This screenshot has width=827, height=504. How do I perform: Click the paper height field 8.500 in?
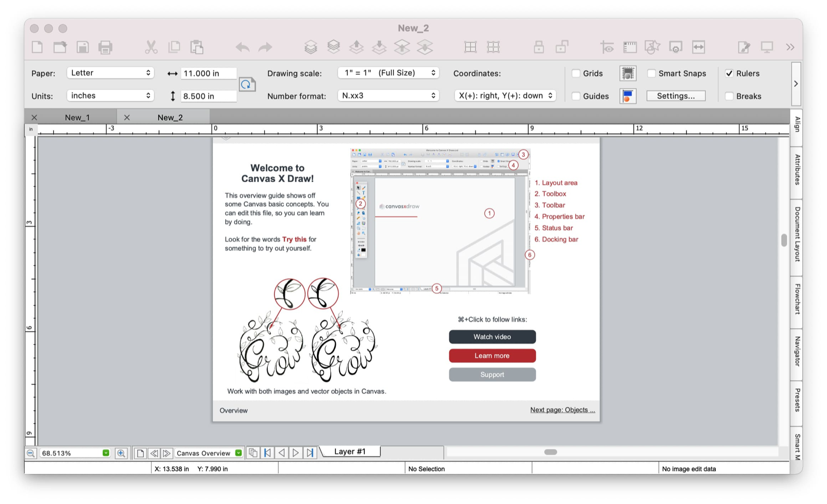click(208, 96)
